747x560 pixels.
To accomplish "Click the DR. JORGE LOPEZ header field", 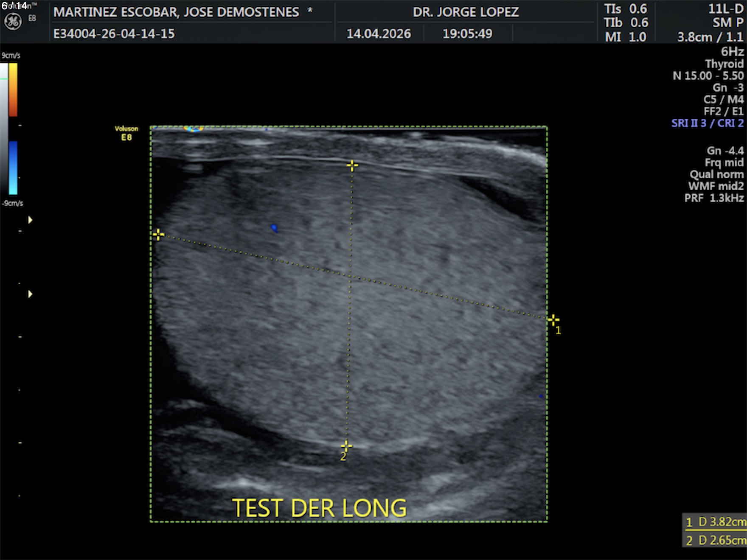I will click(466, 12).
